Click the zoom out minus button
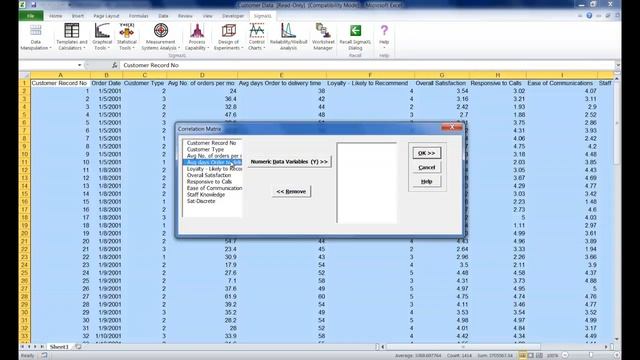The width and height of the screenshot is (640, 360). coord(565,356)
